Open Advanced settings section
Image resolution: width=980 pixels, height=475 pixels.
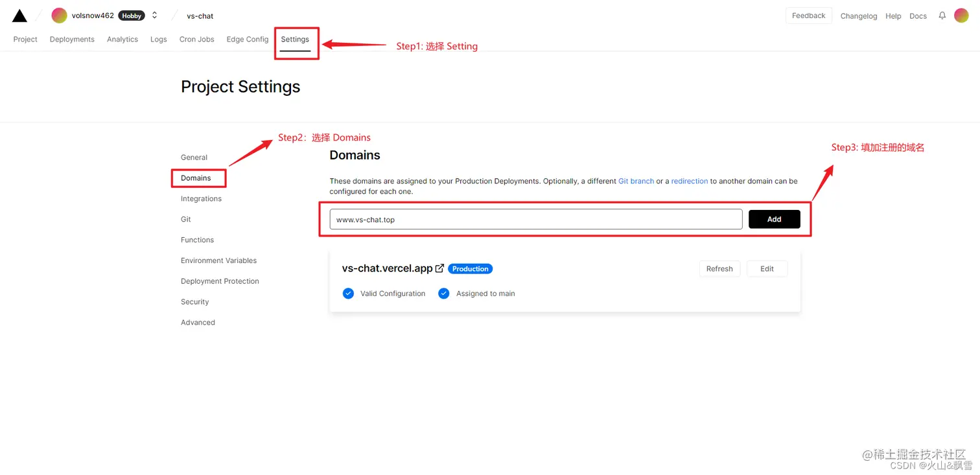198,323
